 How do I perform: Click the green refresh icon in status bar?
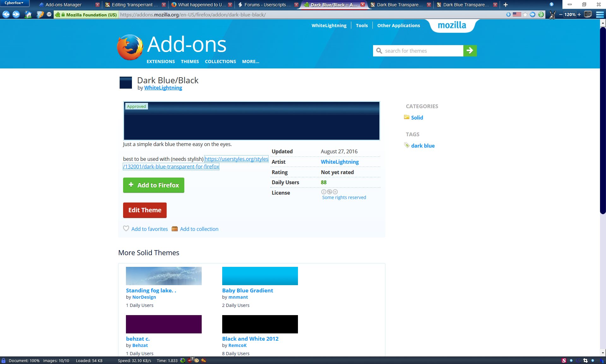click(183, 361)
